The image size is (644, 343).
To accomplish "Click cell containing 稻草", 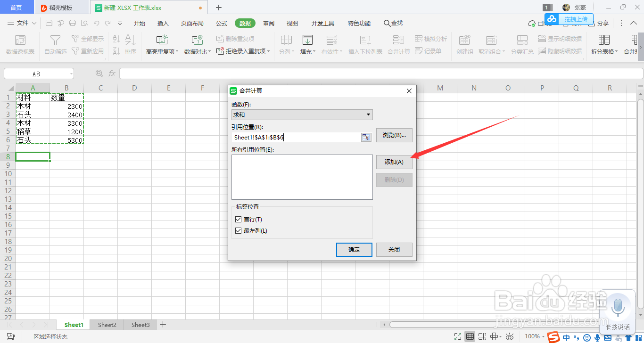I will (x=33, y=132).
